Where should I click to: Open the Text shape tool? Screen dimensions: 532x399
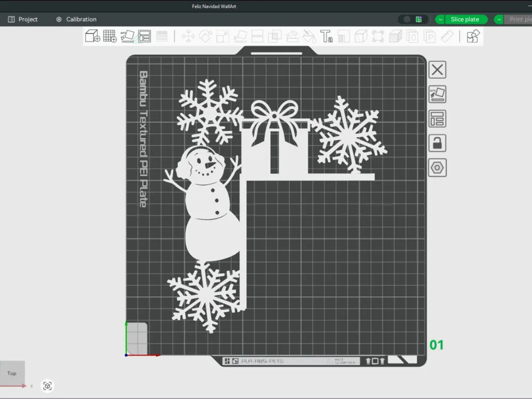tap(327, 36)
